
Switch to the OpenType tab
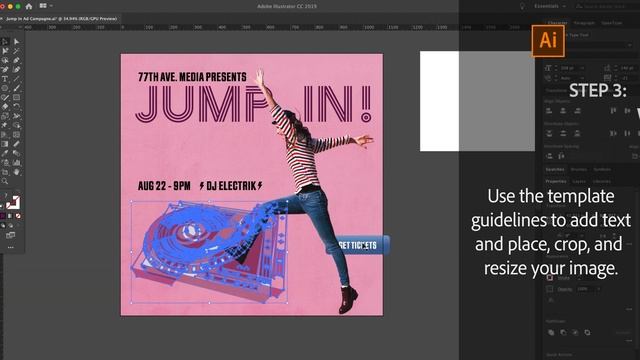point(611,23)
